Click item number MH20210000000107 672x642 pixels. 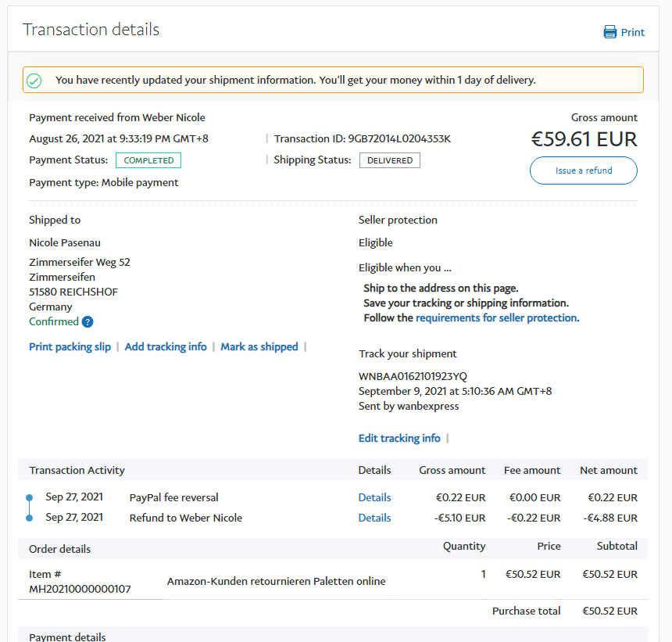80,588
